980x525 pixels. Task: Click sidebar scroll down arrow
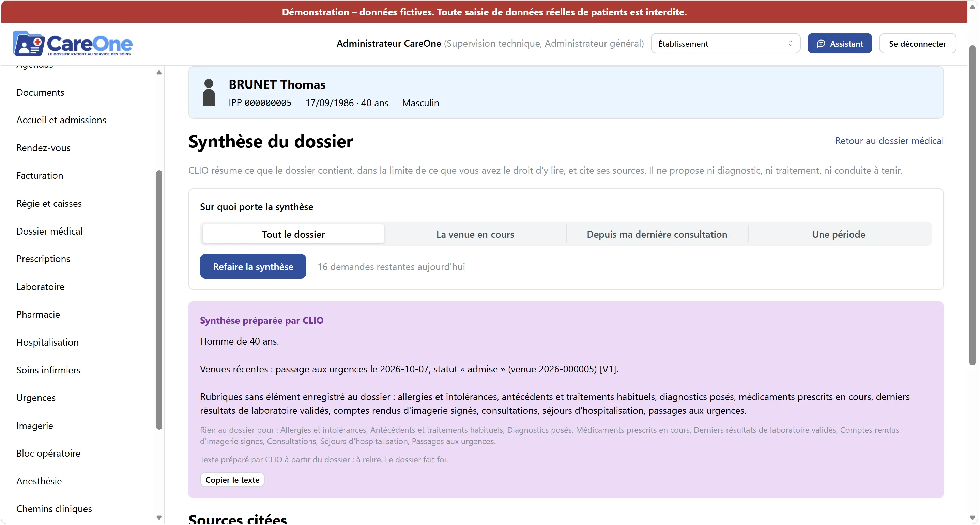(x=159, y=518)
